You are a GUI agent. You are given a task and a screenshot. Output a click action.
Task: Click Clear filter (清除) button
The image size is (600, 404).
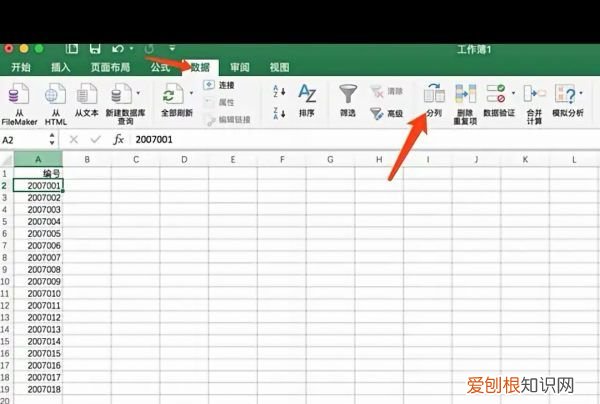click(386, 91)
